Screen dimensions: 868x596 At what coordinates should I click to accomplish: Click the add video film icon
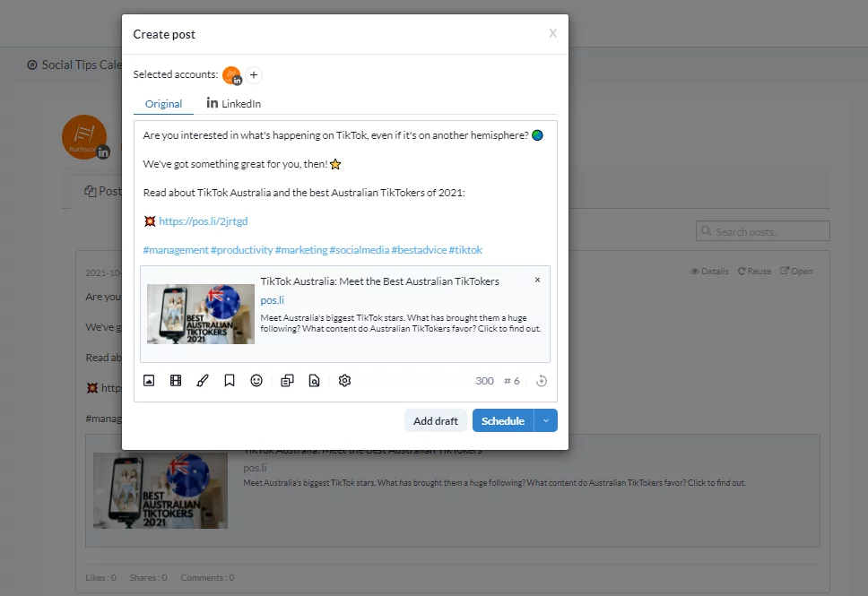pyautogui.click(x=176, y=380)
